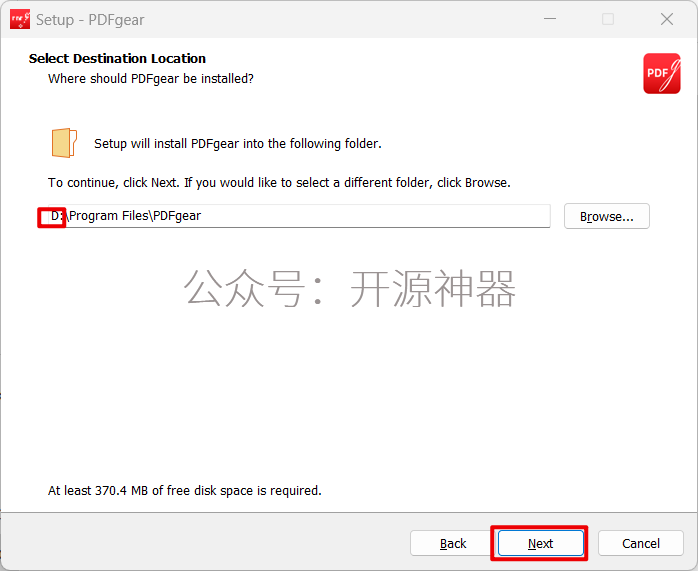Minimize the Setup - PDFgear window
The image size is (698, 571).
coord(550,19)
